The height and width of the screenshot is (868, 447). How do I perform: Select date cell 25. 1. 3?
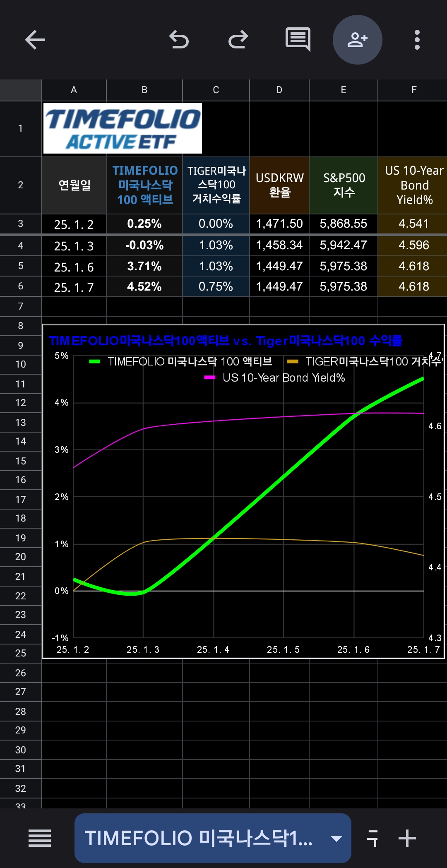[x=74, y=245]
